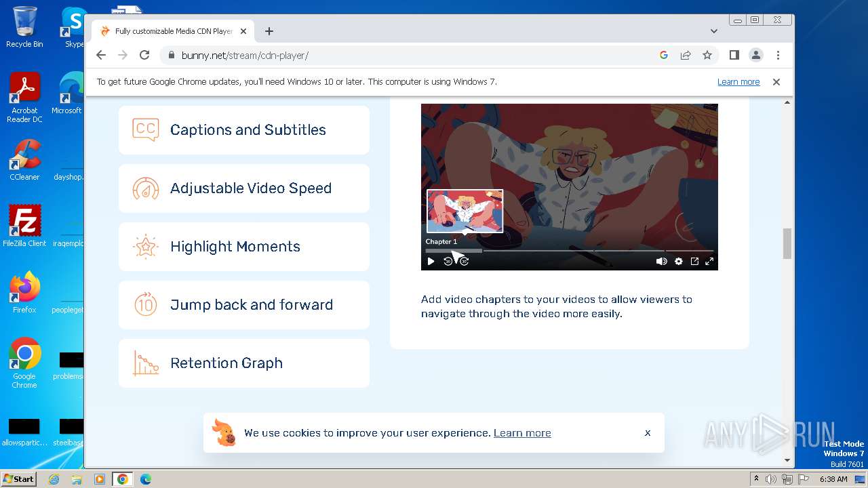Viewport: 868px width, 488px height.
Task: Open Firefox desktop shortcut
Action: click(x=24, y=292)
